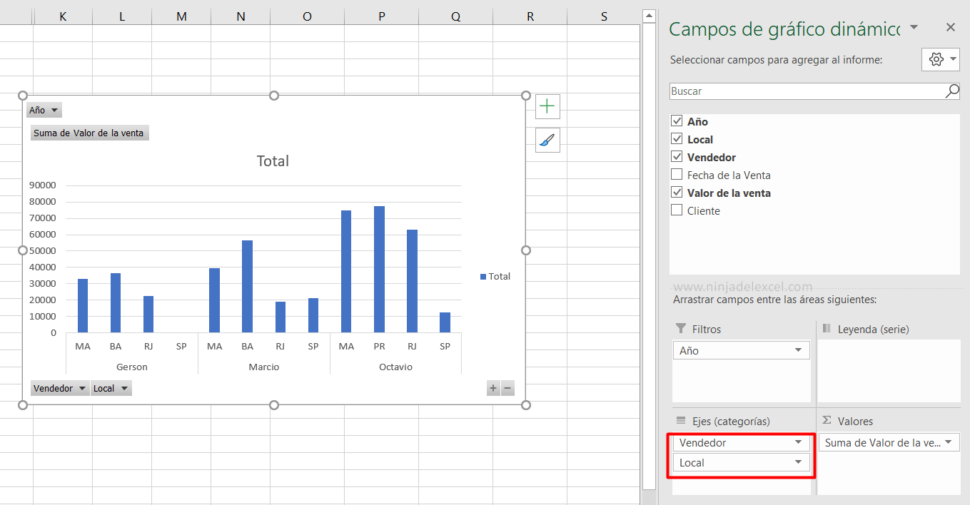Open the task pane options arrow
970x505 pixels.
point(913,27)
